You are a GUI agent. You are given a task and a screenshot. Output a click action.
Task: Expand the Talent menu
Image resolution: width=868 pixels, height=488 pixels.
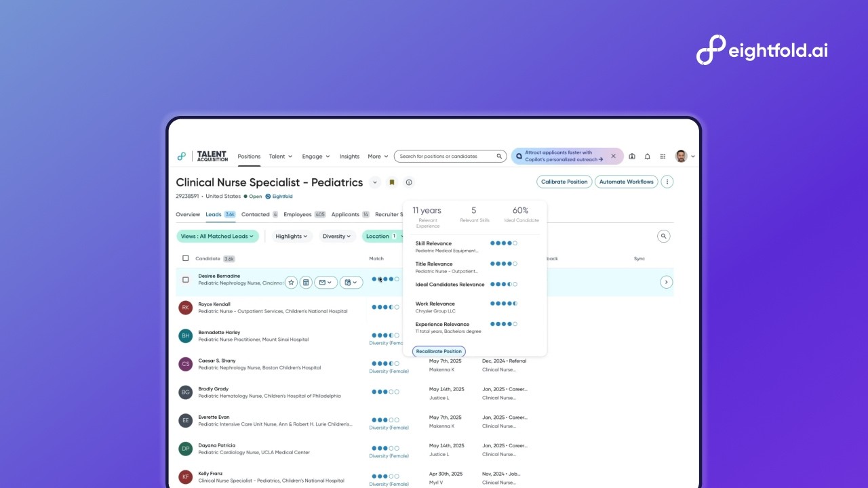[281, 157]
